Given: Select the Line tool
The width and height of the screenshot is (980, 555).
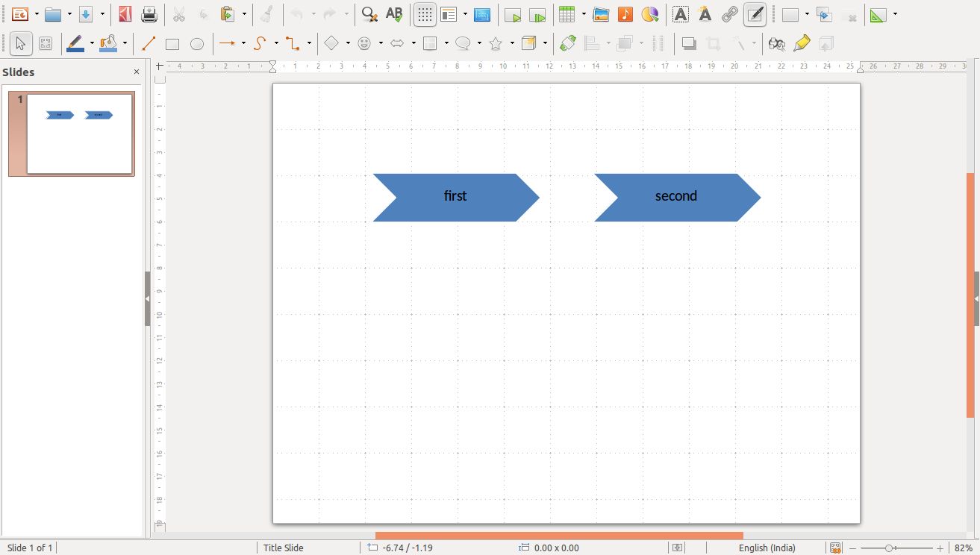Looking at the screenshot, I should [149, 44].
